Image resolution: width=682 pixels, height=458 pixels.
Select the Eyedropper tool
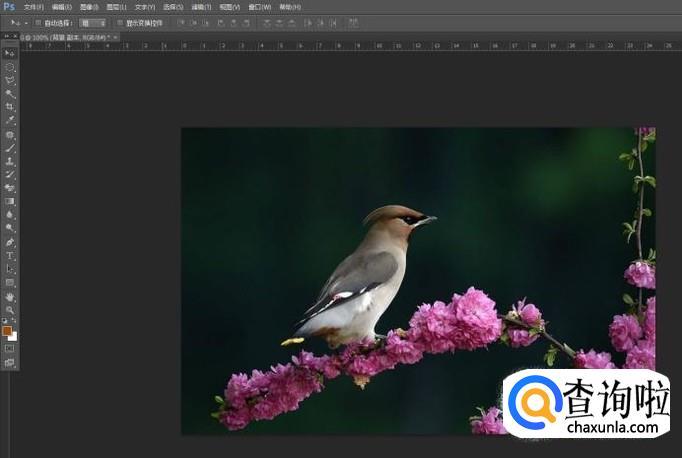pyautogui.click(x=10, y=120)
